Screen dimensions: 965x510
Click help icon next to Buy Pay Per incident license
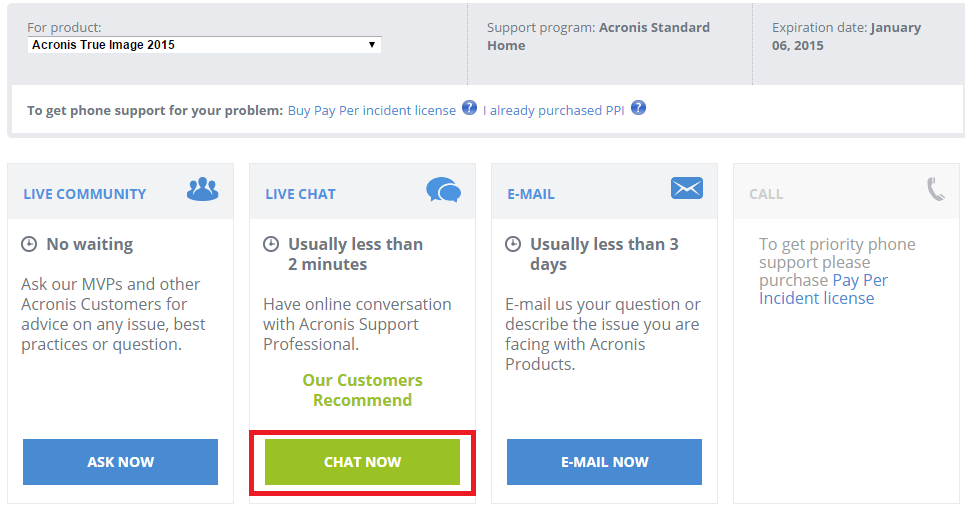pos(469,108)
